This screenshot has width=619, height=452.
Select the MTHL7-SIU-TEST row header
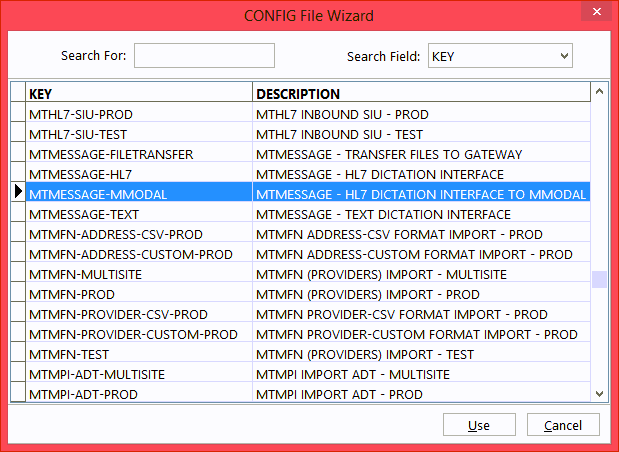(x=18, y=134)
